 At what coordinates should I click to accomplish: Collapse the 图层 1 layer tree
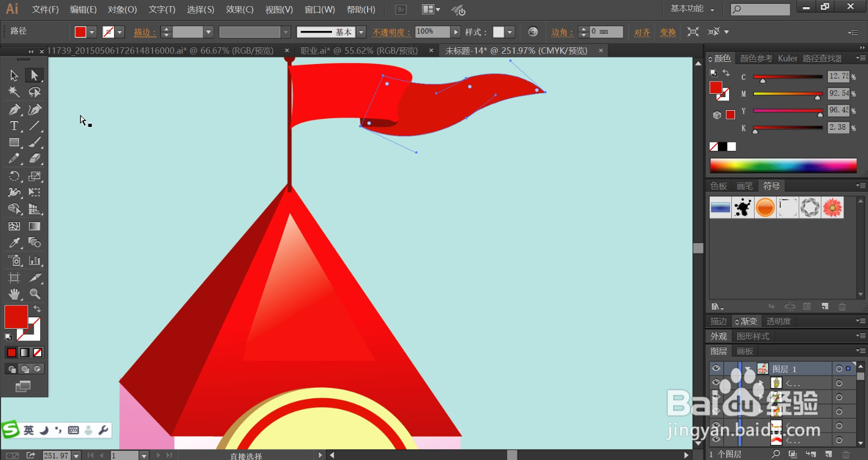(749, 369)
